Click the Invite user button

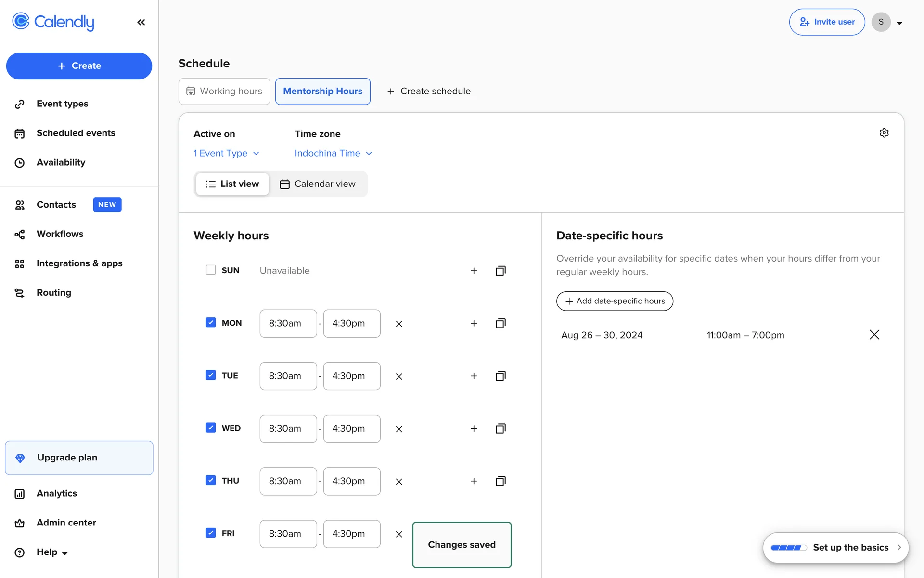click(826, 22)
